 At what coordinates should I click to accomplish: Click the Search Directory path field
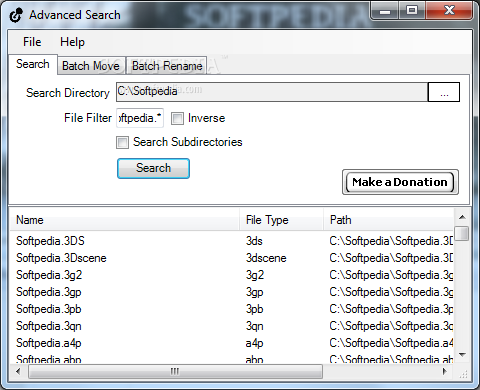click(x=272, y=92)
